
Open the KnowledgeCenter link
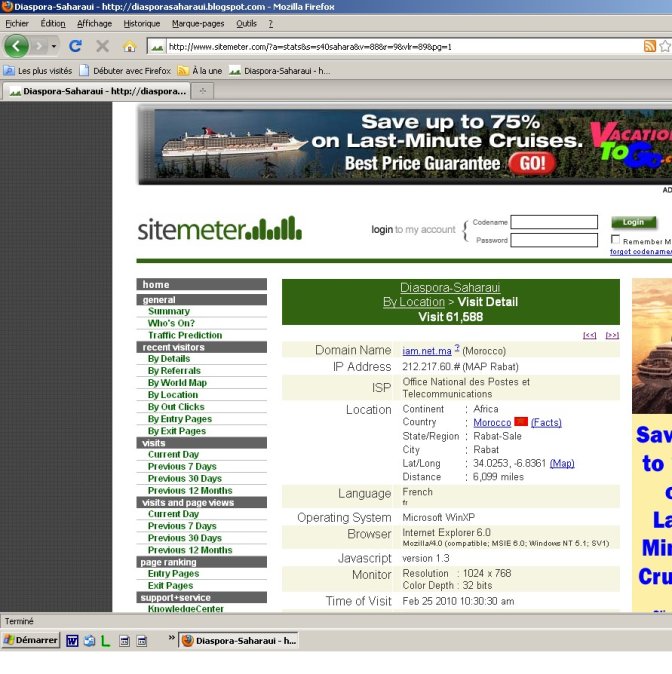(x=186, y=609)
